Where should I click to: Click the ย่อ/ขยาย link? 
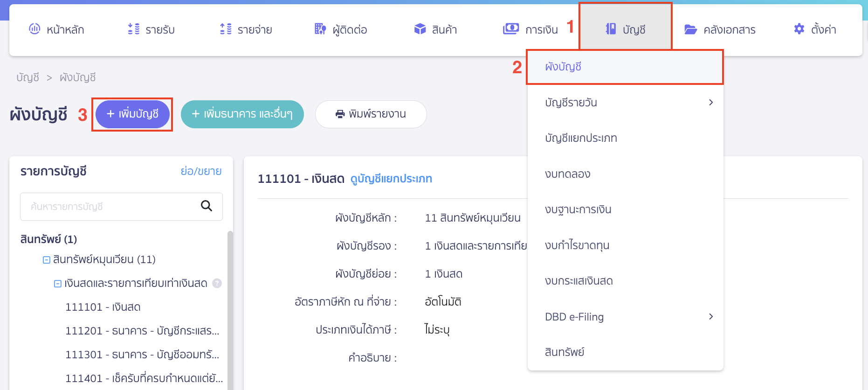(201, 171)
